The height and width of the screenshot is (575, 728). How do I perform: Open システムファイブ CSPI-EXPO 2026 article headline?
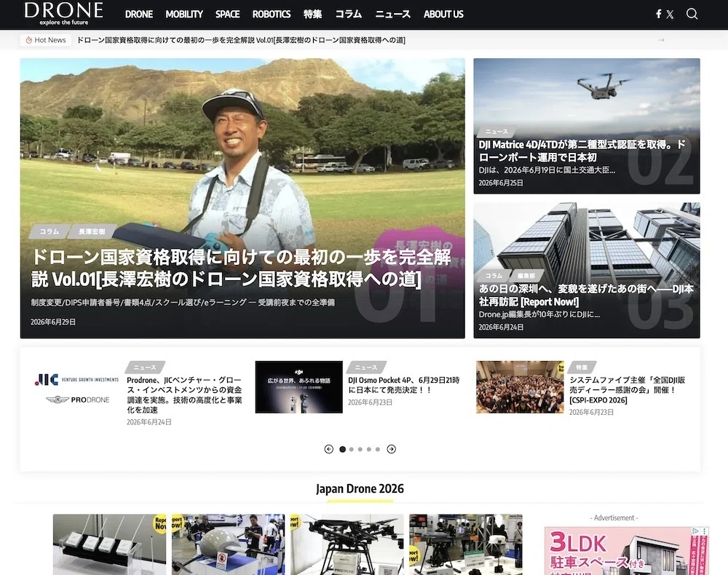628,390
